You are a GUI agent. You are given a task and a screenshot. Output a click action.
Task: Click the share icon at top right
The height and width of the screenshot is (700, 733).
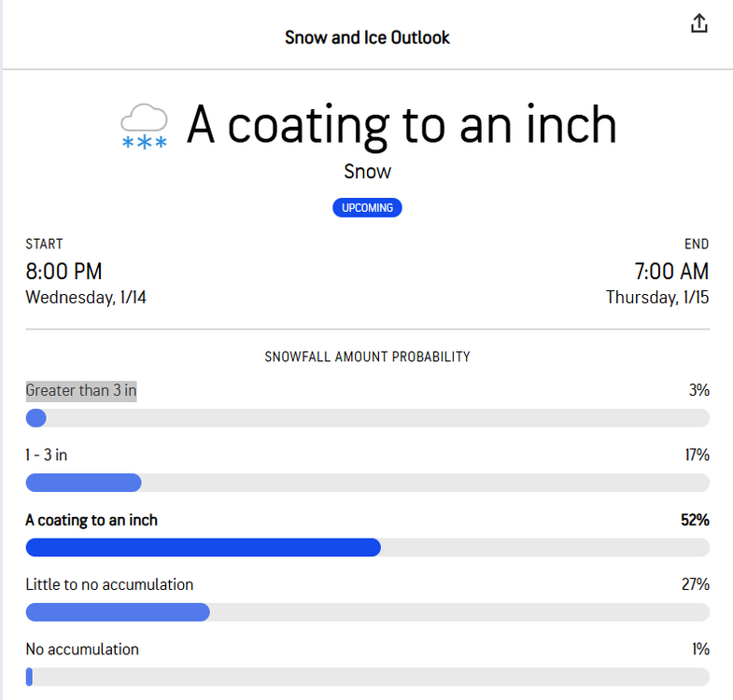[699, 24]
